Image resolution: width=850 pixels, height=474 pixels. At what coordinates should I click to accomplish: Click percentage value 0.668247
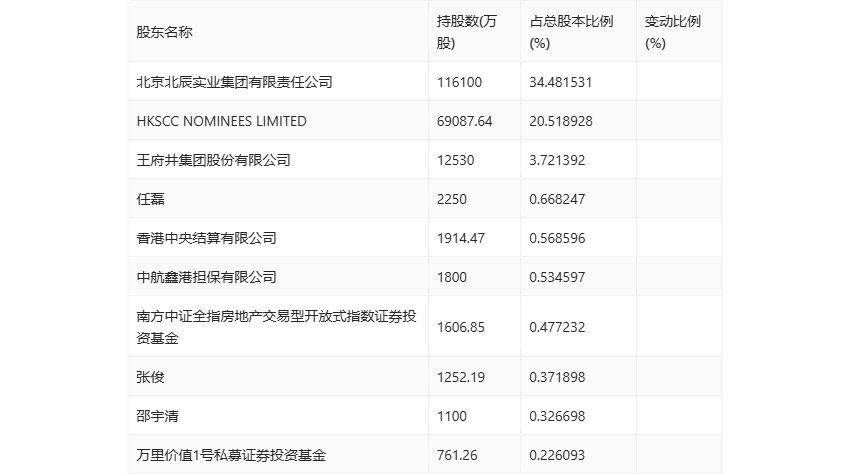click(557, 200)
